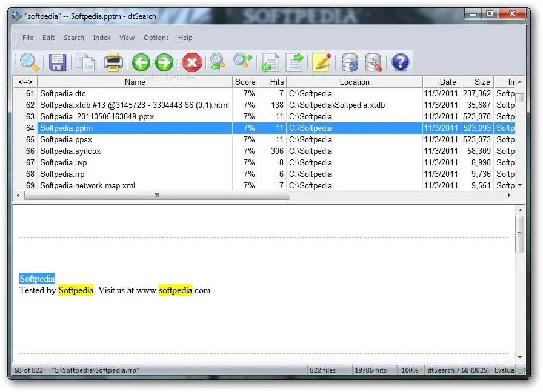Open help with the blue question mark

point(401,62)
